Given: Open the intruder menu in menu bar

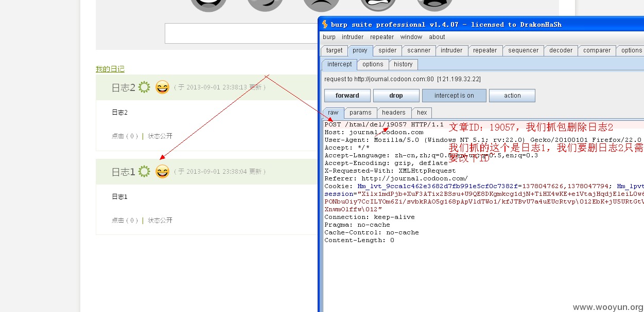Looking at the screenshot, I should pos(353,37).
